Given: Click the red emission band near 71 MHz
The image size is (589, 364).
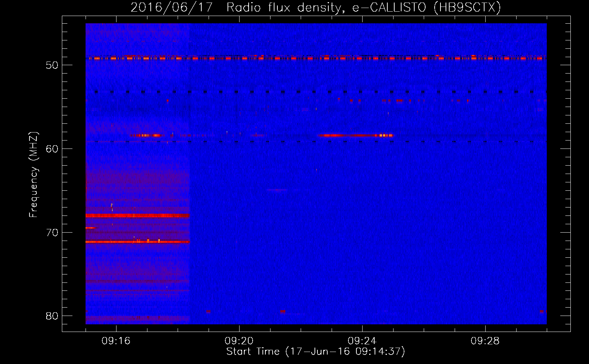Looking at the screenshot, I should coord(138,242).
